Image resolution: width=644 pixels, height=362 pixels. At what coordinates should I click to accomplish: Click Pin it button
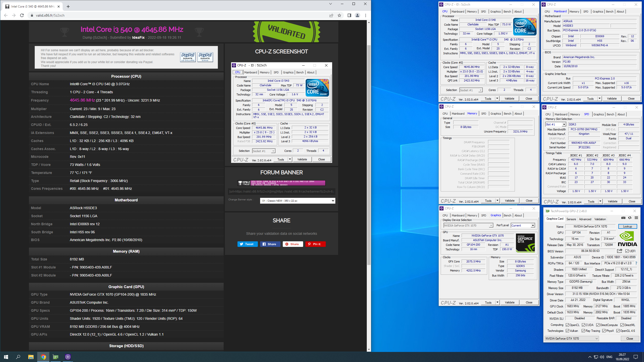pos(315,244)
